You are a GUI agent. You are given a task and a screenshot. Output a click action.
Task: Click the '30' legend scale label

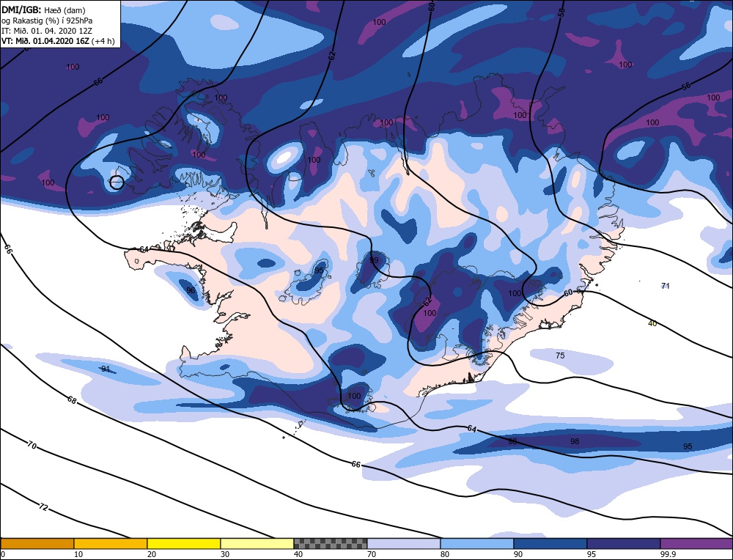(225, 554)
